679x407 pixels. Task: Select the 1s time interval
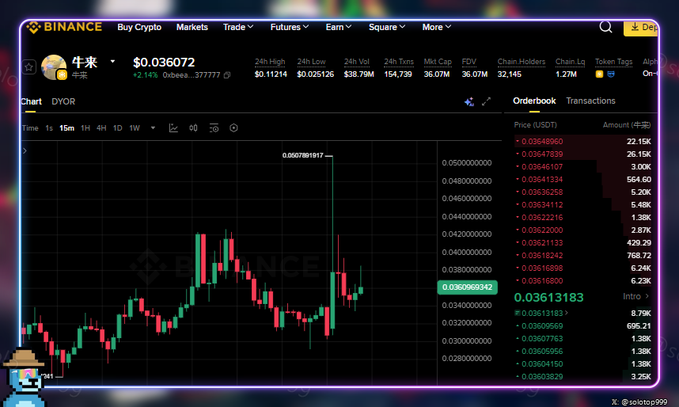pos(49,128)
